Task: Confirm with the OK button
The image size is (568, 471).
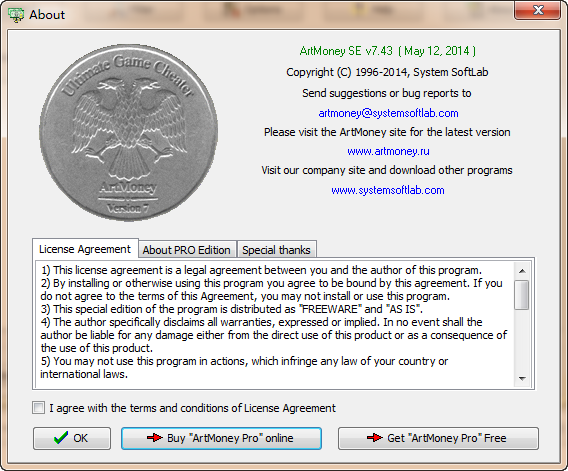Action: click(x=72, y=438)
